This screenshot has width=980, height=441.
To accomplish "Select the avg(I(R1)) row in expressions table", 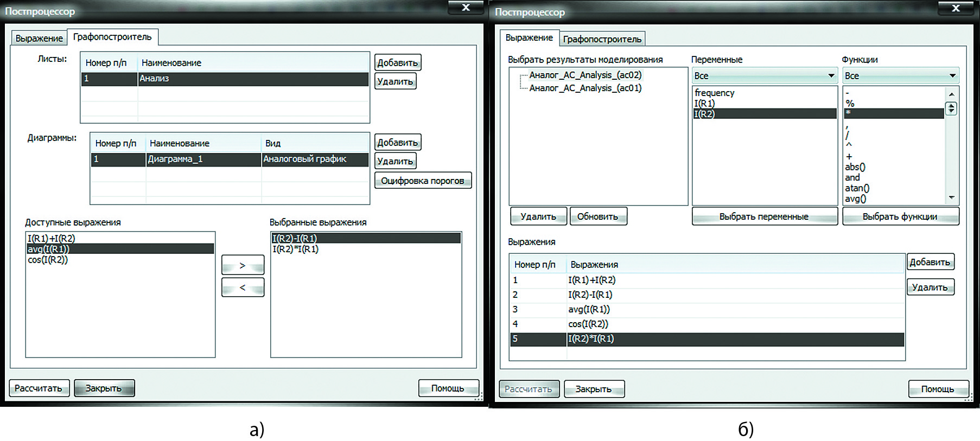I will coord(589,309).
